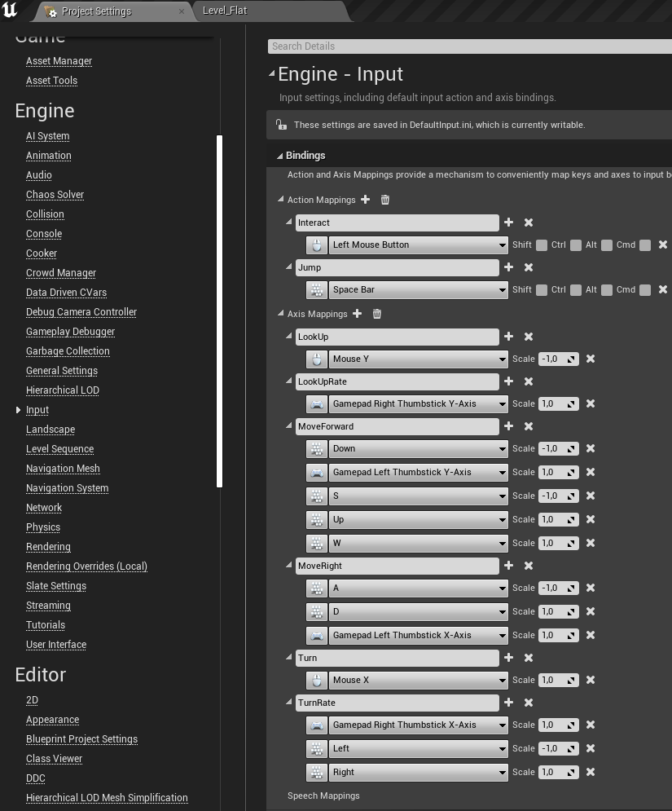Image resolution: width=672 pixels, height=811 pixels.
Task: Click the Search Details field
Action: tap(468, 46)
